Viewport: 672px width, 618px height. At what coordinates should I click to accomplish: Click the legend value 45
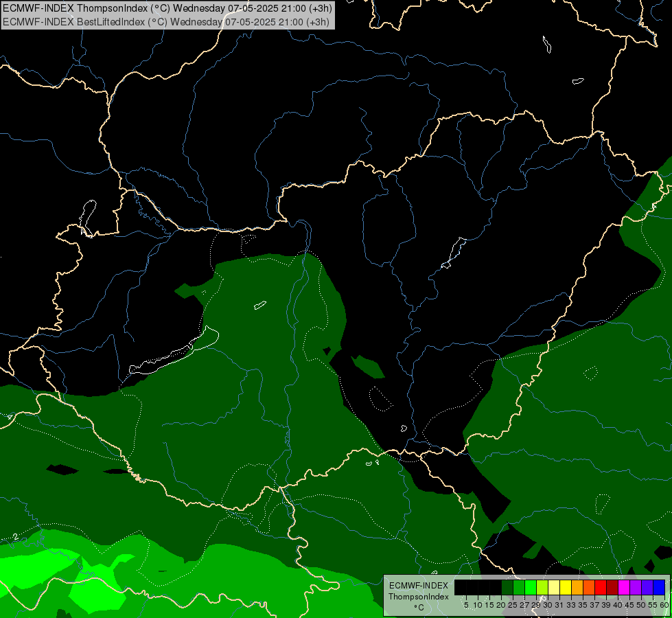coord(629,605)
